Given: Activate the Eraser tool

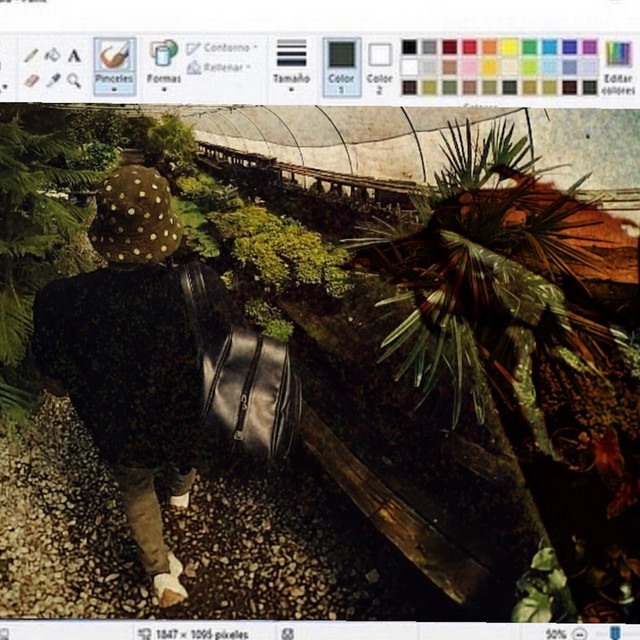Looking at the screenshot, I should pos(31,80).
